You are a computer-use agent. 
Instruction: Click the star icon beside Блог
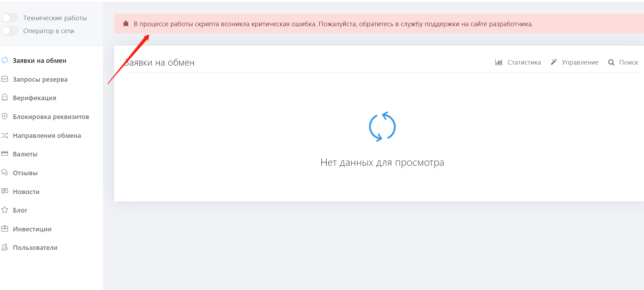click(5, 210)
